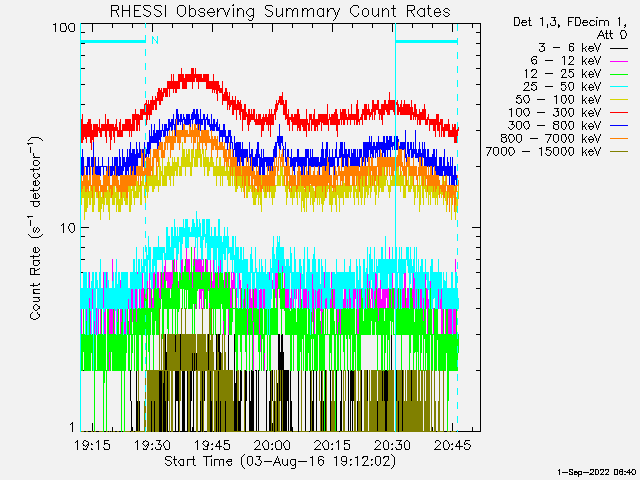This screenshot has width=640, height=480.
Task: Click the black line swatch for 3 - 6 keV
Action: (x=619, y=48)
